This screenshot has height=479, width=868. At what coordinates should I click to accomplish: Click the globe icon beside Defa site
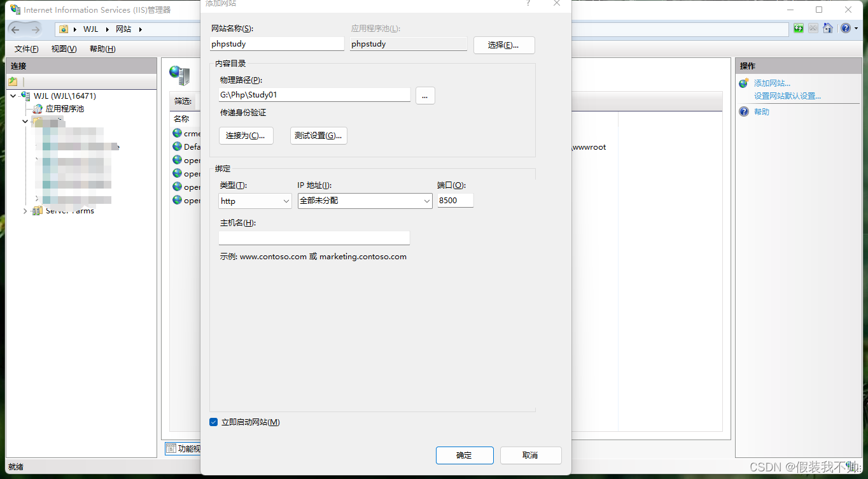[178, 147]
